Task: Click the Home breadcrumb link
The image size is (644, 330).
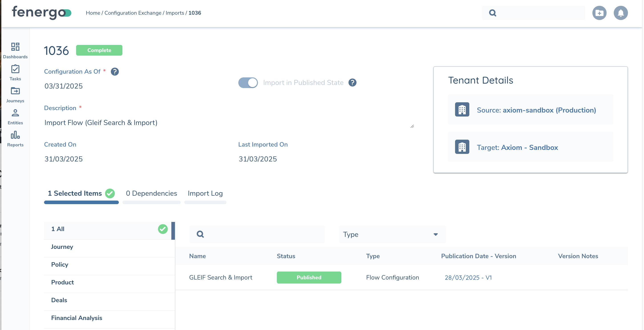Action: [93, 13]
